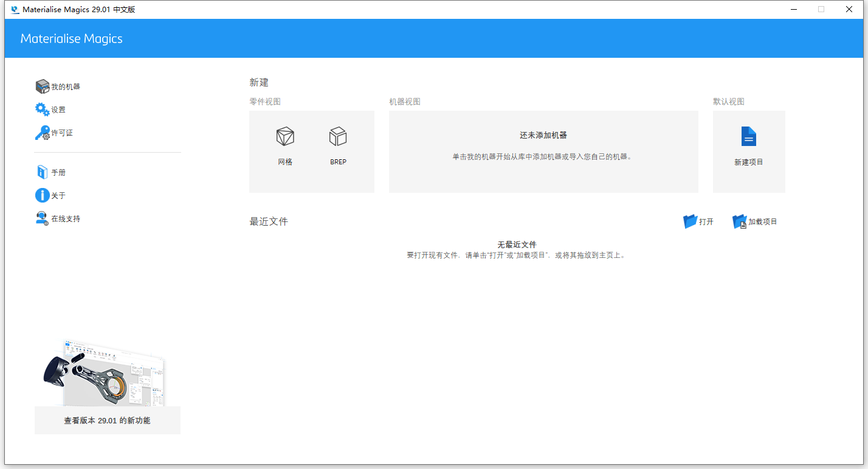Click the 最近文件 section heading
Screen dimensions: 868x469
(x=268, y=221)
